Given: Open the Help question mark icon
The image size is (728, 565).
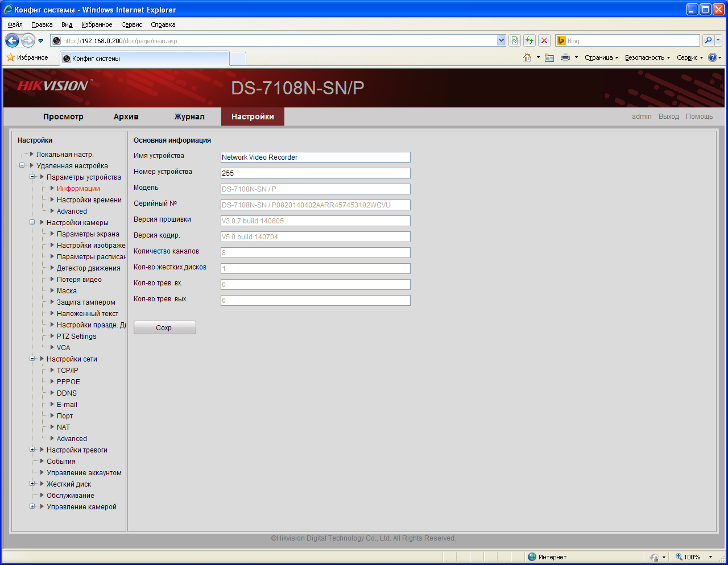Looking at the screenshot, I should click(x=712, y=57).
